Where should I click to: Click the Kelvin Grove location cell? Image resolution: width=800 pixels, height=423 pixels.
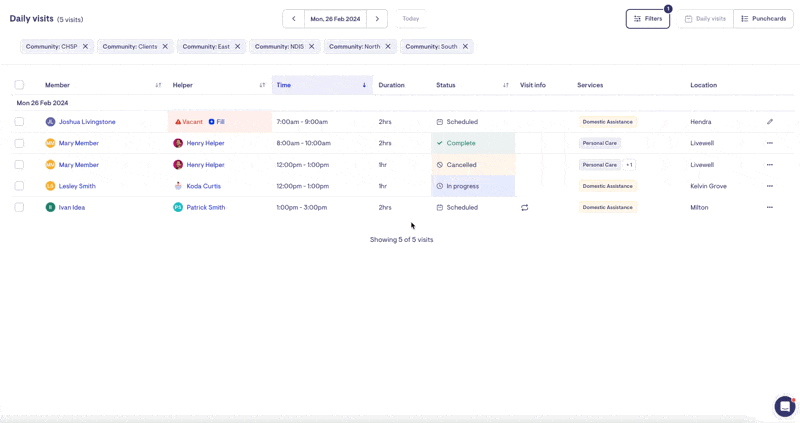[708, 186]
